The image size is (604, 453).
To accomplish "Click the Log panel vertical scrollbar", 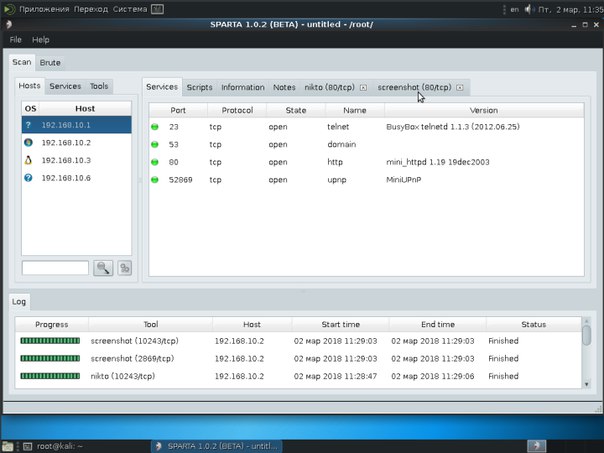I will (586, 335).
